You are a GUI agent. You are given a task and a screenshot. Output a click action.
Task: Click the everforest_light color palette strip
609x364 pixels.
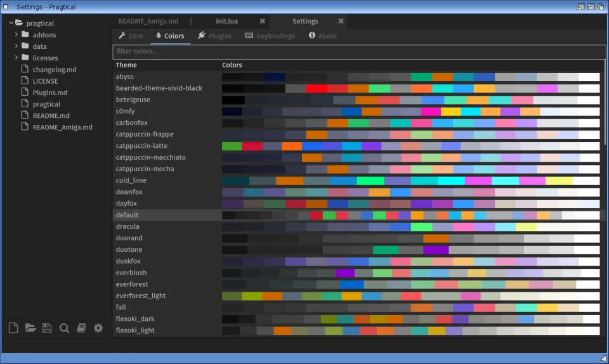point(411,296)
